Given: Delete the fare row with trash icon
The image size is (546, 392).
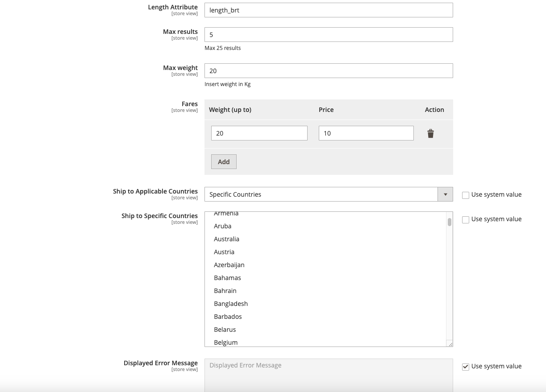Looking at the screenshot, I should click(430, 133).
